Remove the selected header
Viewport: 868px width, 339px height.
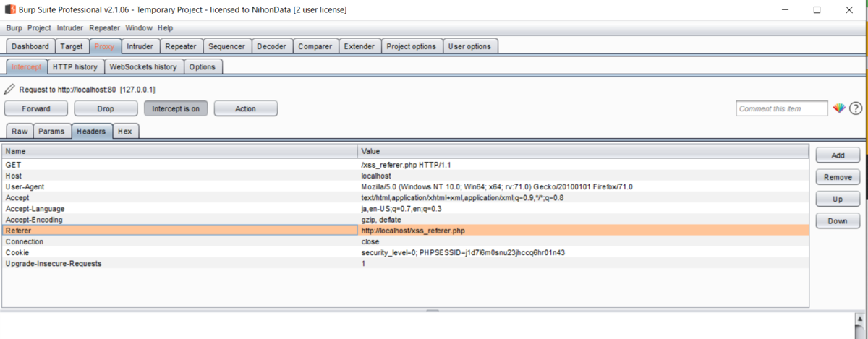coord(838,177)
